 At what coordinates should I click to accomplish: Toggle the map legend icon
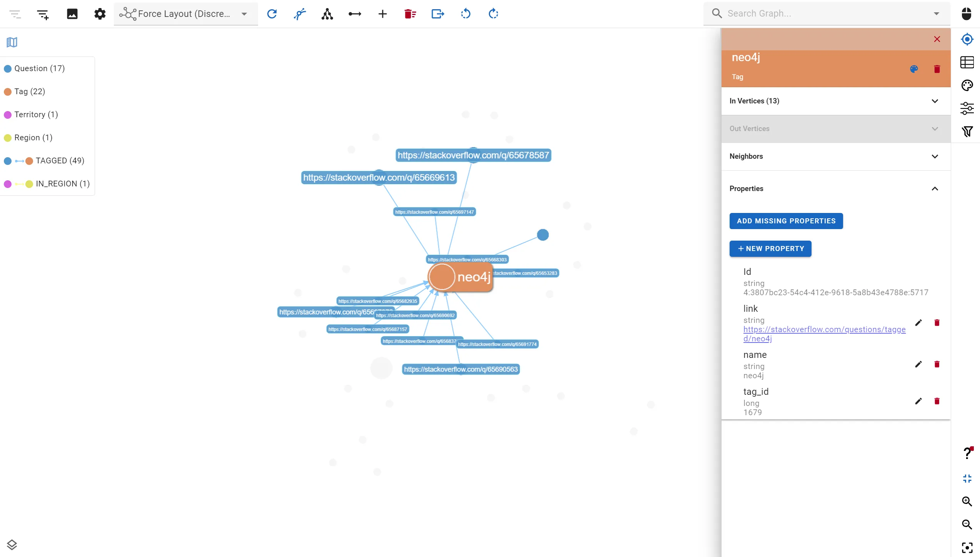pos(12,42)
